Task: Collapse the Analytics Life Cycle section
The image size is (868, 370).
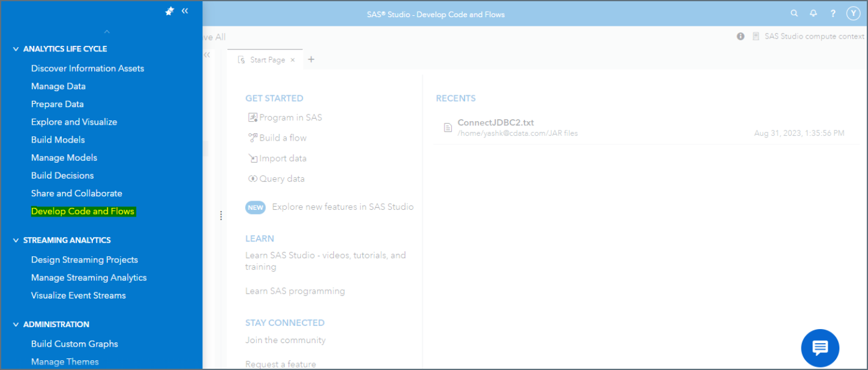Action: click(x=15, y=49)
